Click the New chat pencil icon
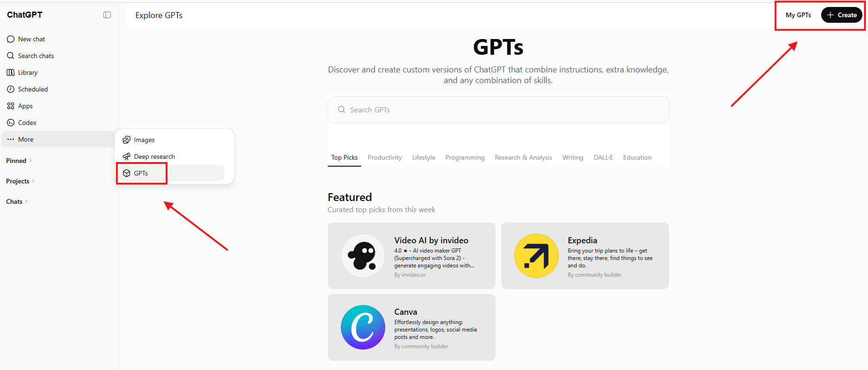Screen dimensions: 868x370 11,39
